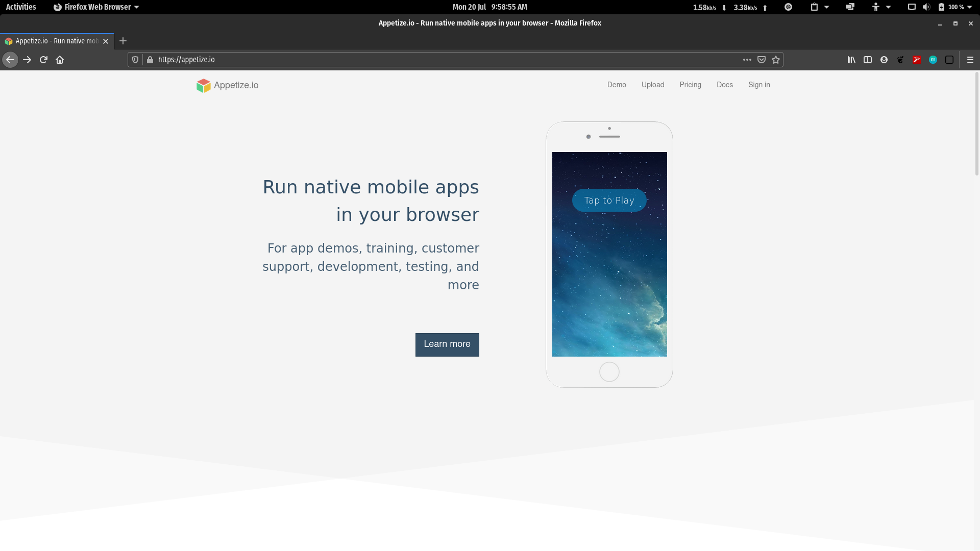Image resolution: width=980 pixels, height=551 pixels.
Task: Open the clipboard dropdown in the top bar
Action: click(x=818, y=7)
